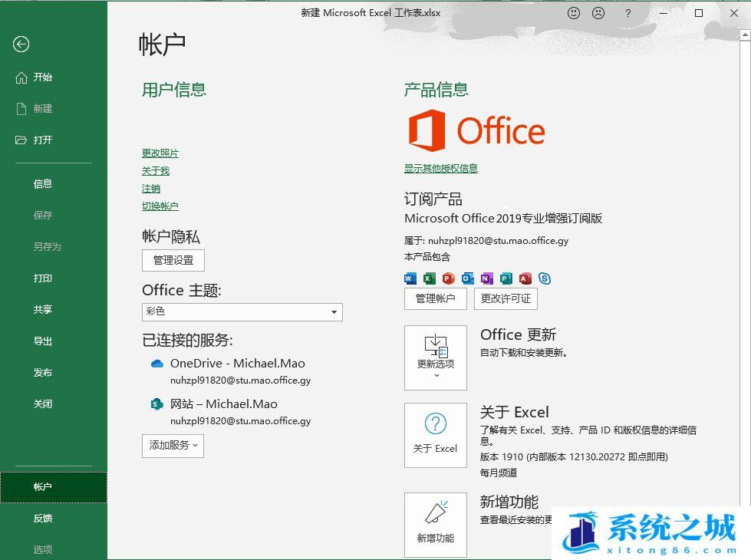The width and height of the screenshot is (751, 560).
Task: Select 导出 in the sidebar
Action: pos(43,341)
